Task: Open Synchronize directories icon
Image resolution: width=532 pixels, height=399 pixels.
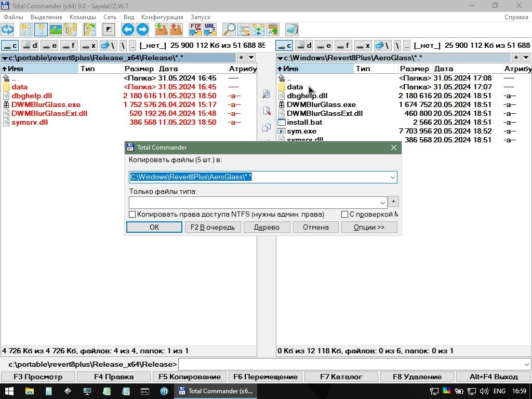Action: (258, 30)
